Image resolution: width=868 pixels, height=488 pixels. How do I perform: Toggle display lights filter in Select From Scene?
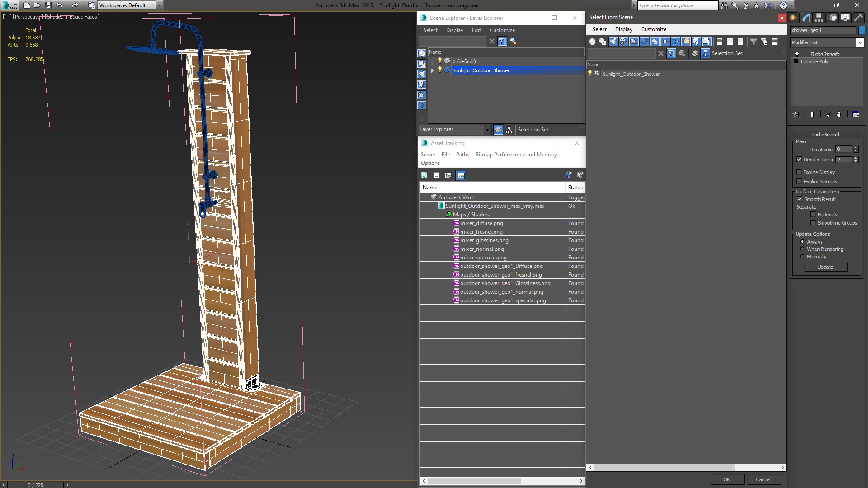[x=613, y=42]
